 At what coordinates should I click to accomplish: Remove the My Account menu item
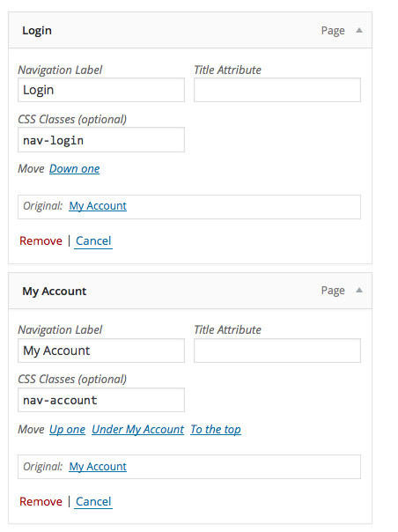click(x=41, y=501)
